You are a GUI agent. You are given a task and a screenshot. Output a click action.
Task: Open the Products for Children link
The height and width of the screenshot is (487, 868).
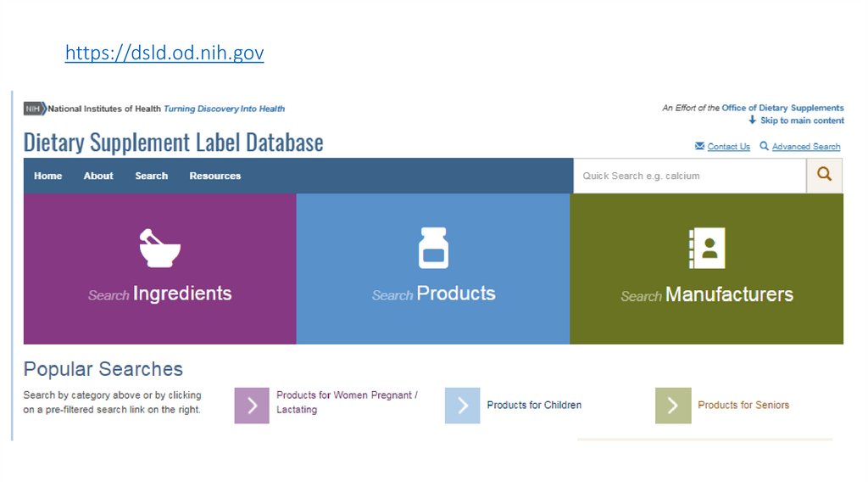pyautogui.click(x=534, y=405)
